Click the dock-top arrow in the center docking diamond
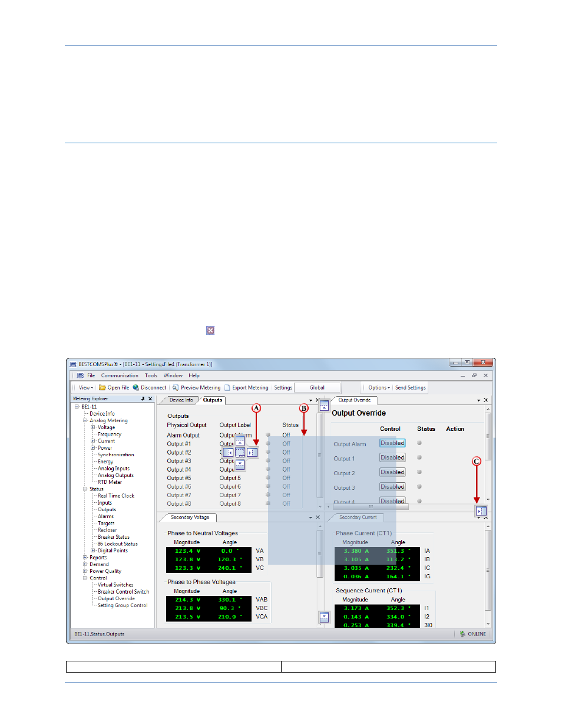 click(x=240, y=441)
